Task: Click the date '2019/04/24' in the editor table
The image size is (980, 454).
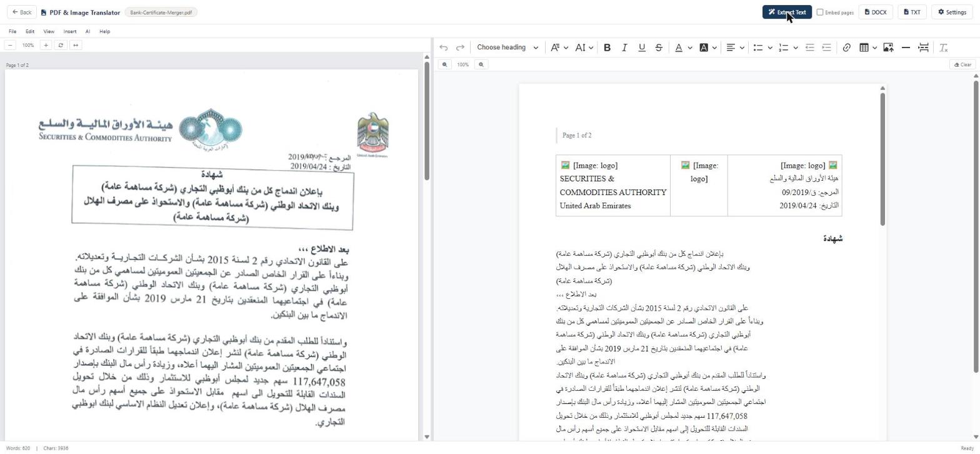Action: (798, 206)
